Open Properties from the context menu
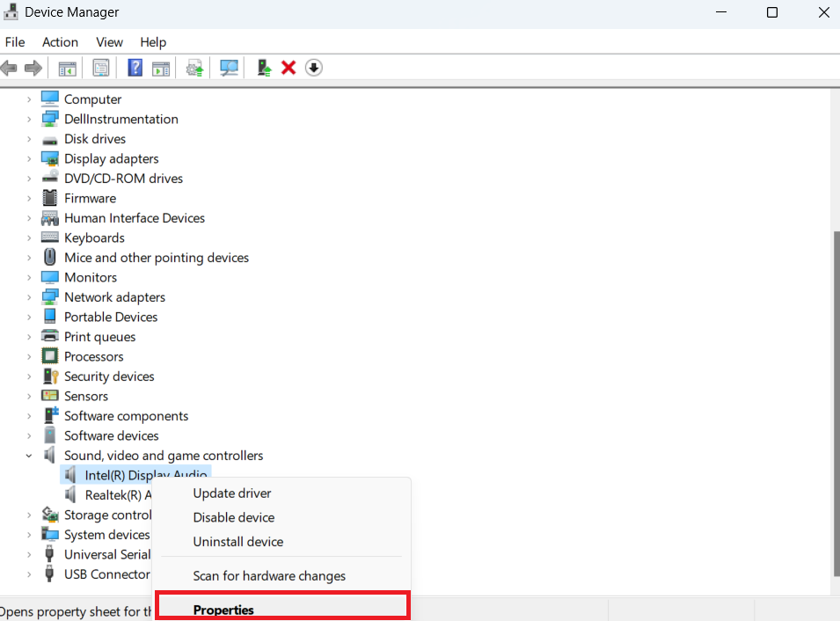 pyautogui.click(x=282, y=607)
